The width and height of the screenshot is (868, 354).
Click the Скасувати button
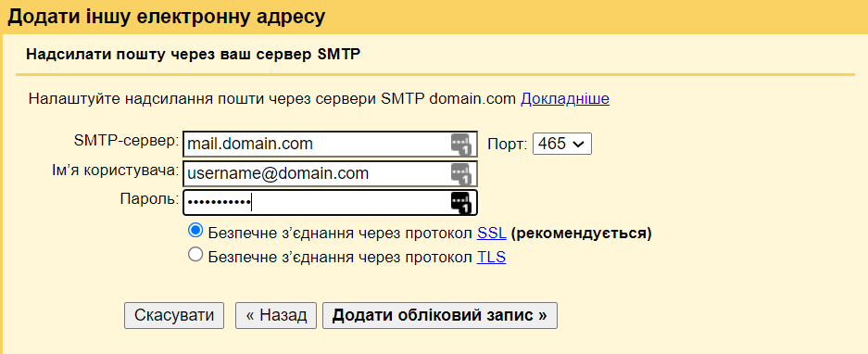coord(174,315)
